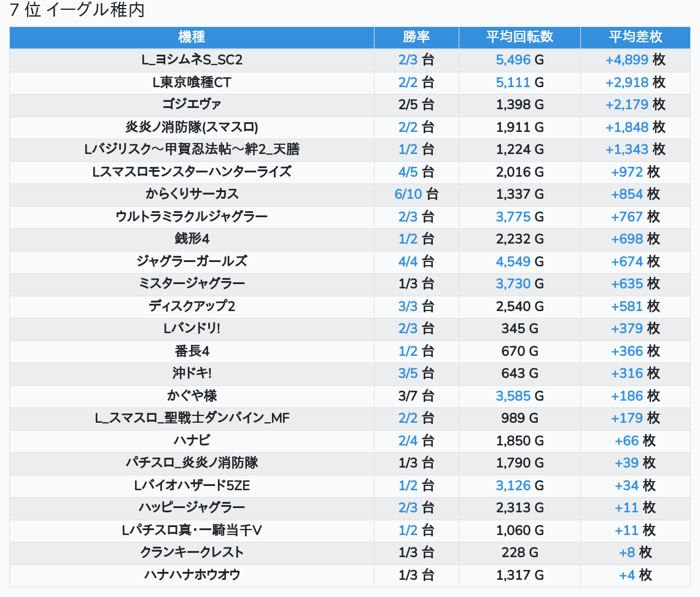
Task: Click the "+1,848 枚" difference value
Action: tap(636, 127)
